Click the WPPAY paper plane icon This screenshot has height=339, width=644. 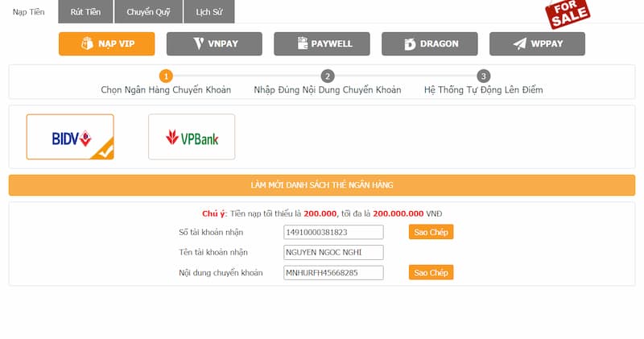519,43
